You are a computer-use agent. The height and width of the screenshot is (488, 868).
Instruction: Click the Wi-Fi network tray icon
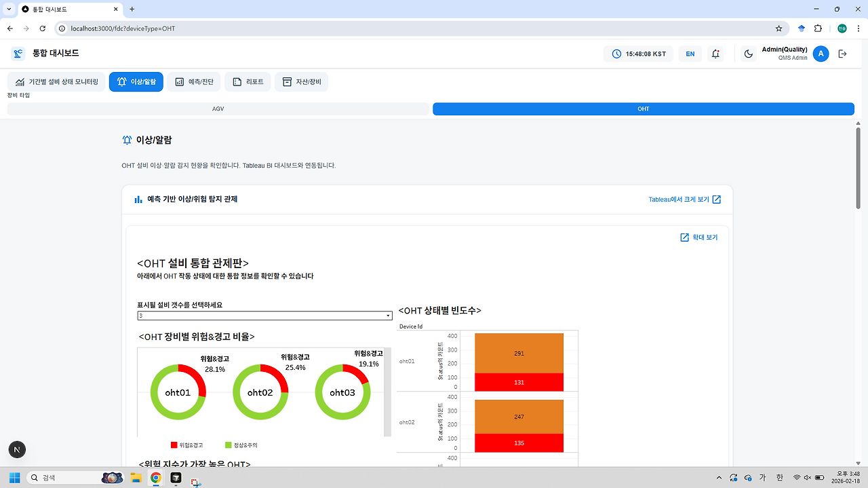(797, 478)
